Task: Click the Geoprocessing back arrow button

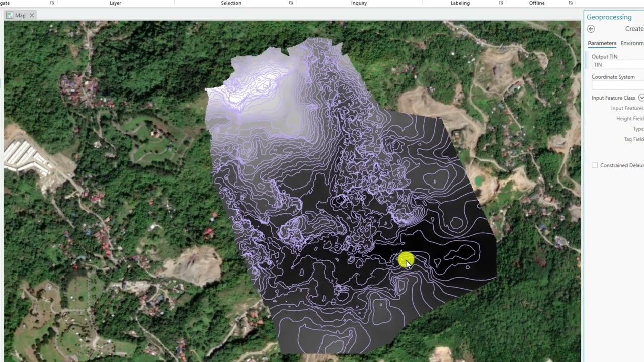Action: pyautogui.click(x=591, y=29)
